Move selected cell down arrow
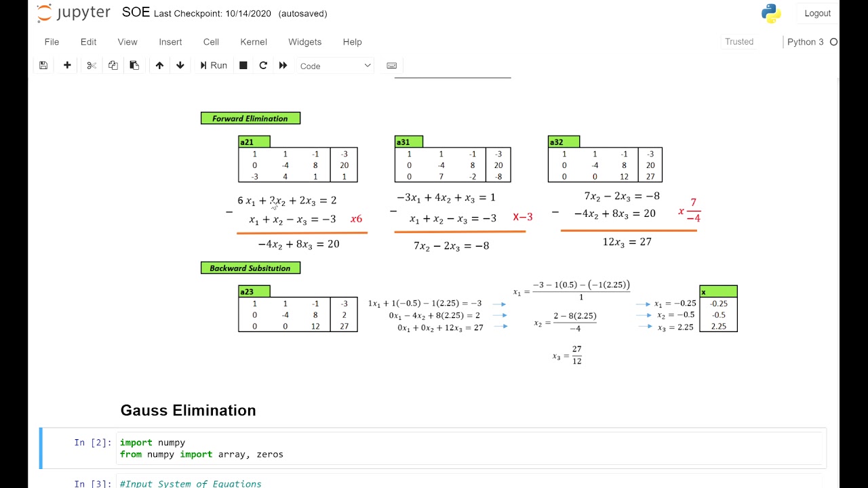 click(x=180, y=66)
